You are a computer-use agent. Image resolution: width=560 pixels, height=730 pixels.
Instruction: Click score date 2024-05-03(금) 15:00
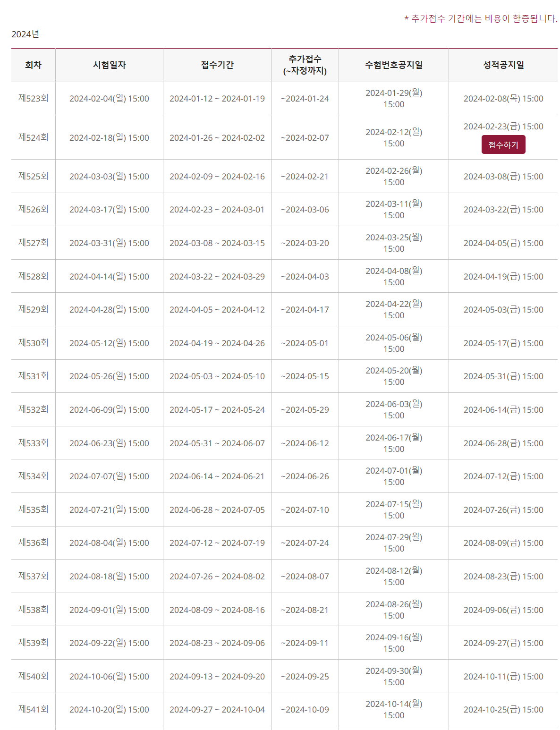[503, 309]
